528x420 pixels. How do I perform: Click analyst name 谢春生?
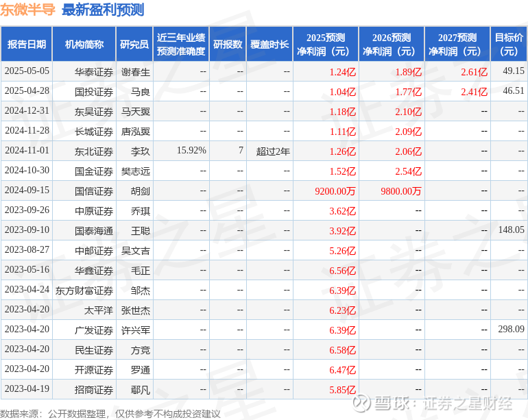[x=135, y=72]
